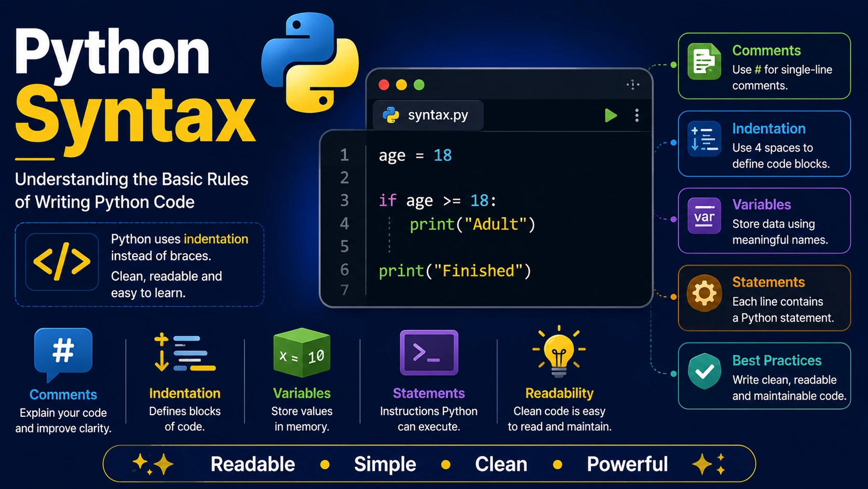868x489 pixels.
Task: Click the green x = 10 cube icon
Action: pyautogui.click(x=302, y=353)
